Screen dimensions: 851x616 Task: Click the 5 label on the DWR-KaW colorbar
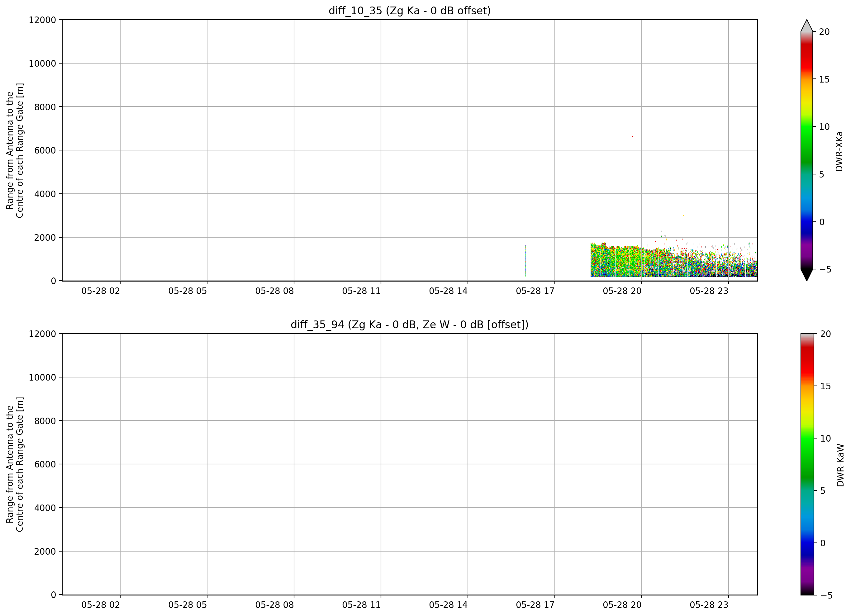pyautogui.click(x=823, y=491)
